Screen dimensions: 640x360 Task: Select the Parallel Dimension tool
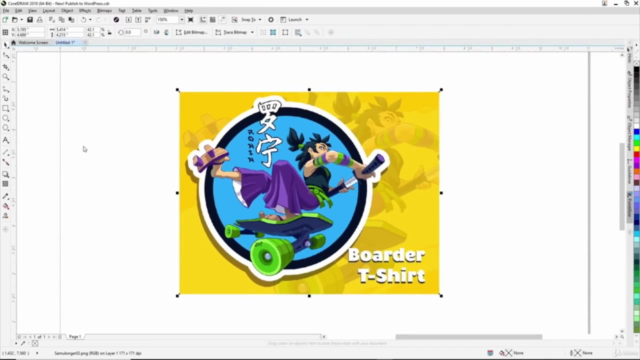coord(6,152)
